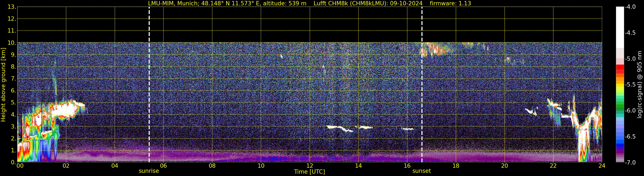Click the 'Lufft CHM8k (CHM8kLMU): 09-10-2024' instrument text
This screenshot has width=644, height=176.
[x=368, y=3]
